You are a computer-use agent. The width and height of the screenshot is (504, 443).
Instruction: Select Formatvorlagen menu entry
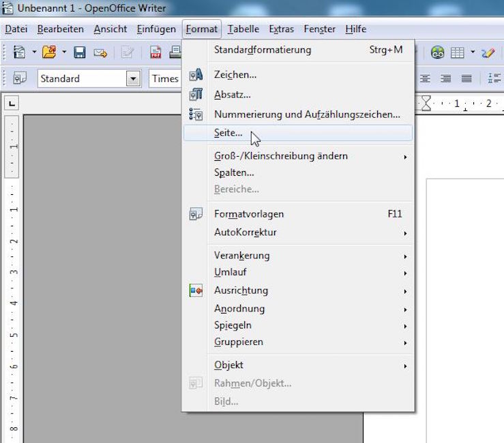(x=298, y=214)
